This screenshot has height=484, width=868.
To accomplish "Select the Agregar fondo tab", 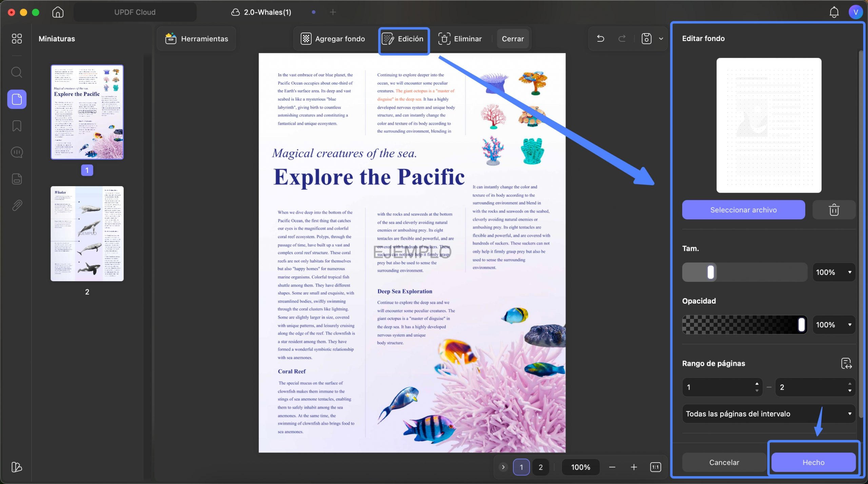I will [333, 39].
